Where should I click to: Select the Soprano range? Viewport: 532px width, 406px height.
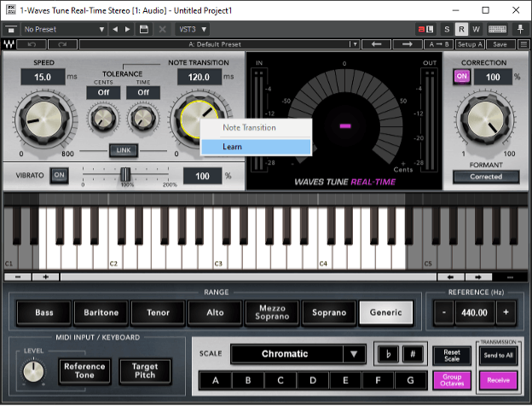329,313
